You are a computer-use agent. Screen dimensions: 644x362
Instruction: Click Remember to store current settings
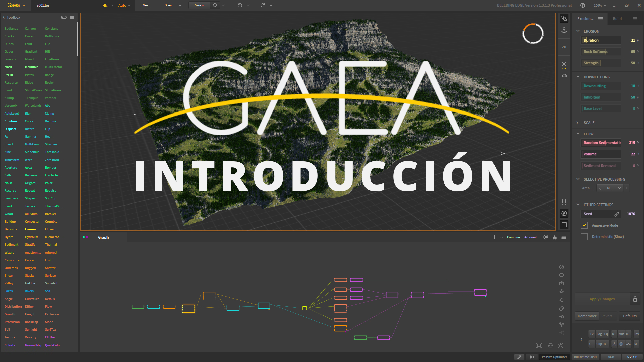(x=587, y=316)
